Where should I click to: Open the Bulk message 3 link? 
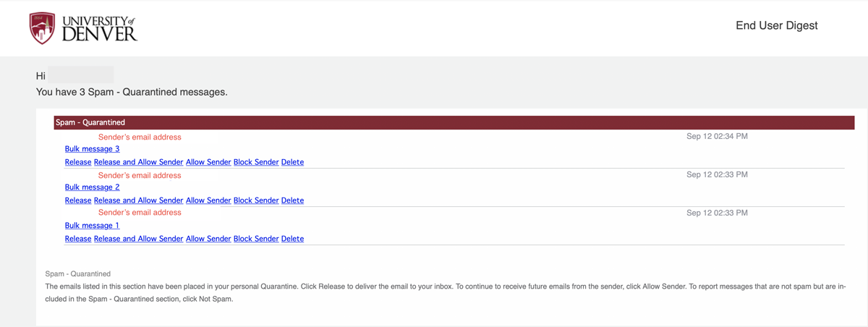coord(92,149)
